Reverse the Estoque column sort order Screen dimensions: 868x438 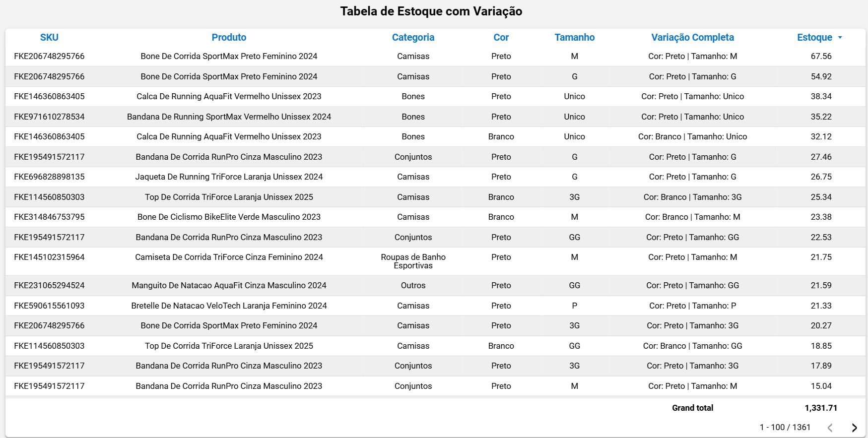(x=814, y=37)
